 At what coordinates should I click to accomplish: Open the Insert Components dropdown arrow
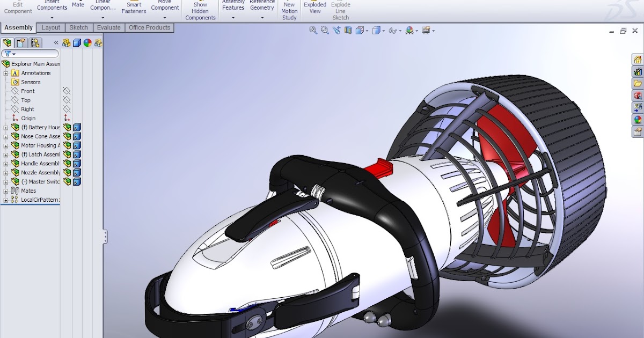[x=52, y=18]
